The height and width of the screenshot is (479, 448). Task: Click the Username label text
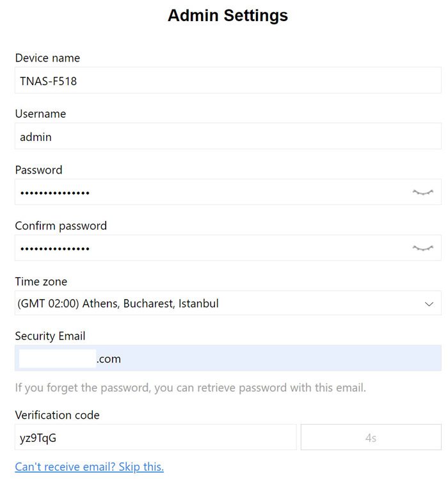pos(40,114)
